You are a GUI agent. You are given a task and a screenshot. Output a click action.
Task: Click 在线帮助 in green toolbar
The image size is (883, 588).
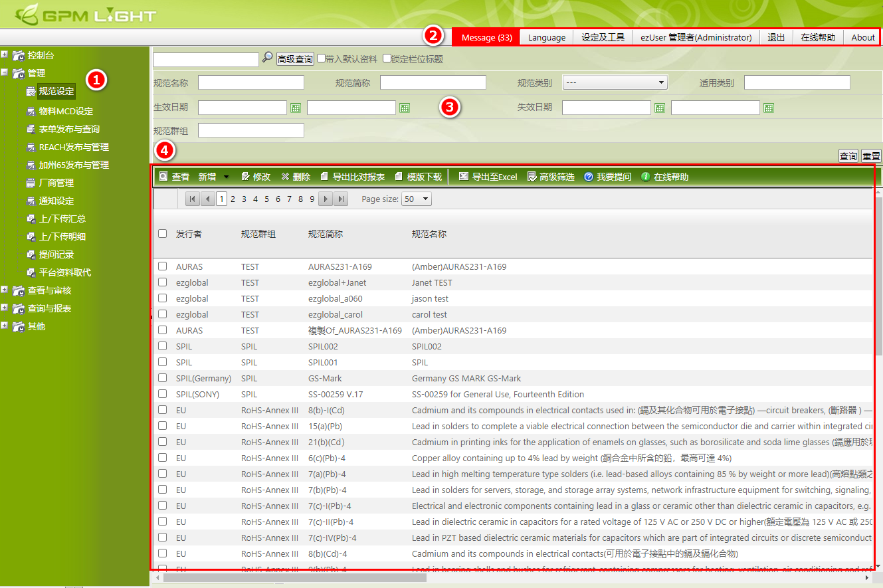click(x=665, y=177)
